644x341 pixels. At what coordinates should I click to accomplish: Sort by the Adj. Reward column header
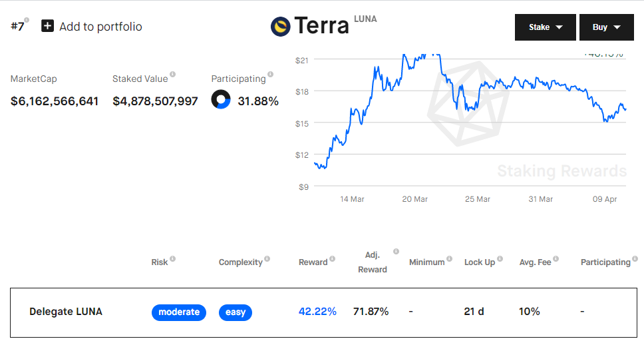[x=373, y=262]
